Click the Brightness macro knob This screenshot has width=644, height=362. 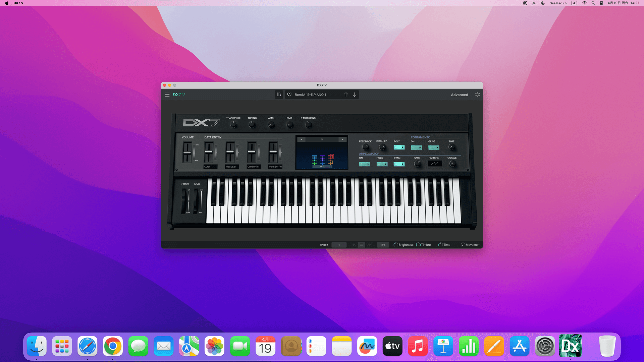click(395, 245)
